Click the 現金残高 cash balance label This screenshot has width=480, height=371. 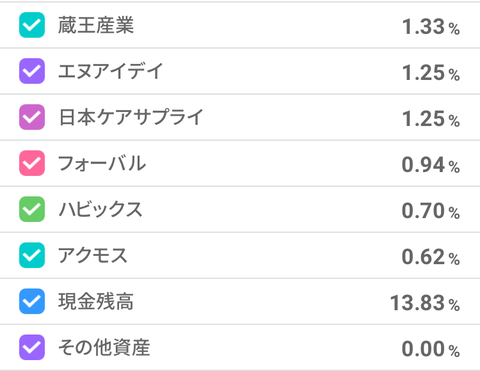point(96,301)
